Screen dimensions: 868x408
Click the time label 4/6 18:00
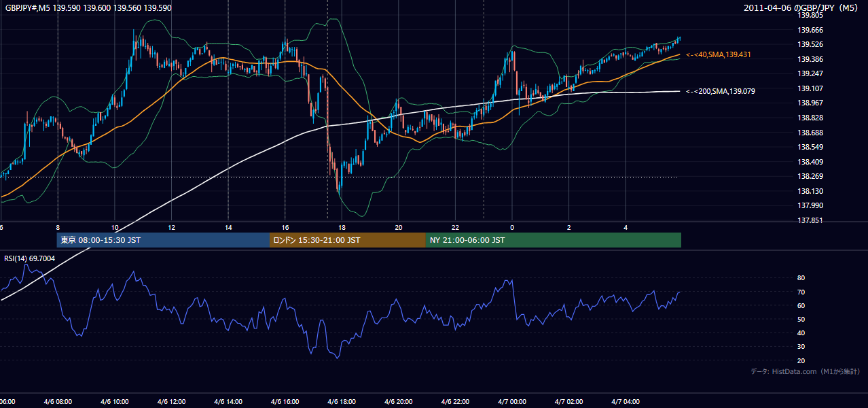(342, 402)
